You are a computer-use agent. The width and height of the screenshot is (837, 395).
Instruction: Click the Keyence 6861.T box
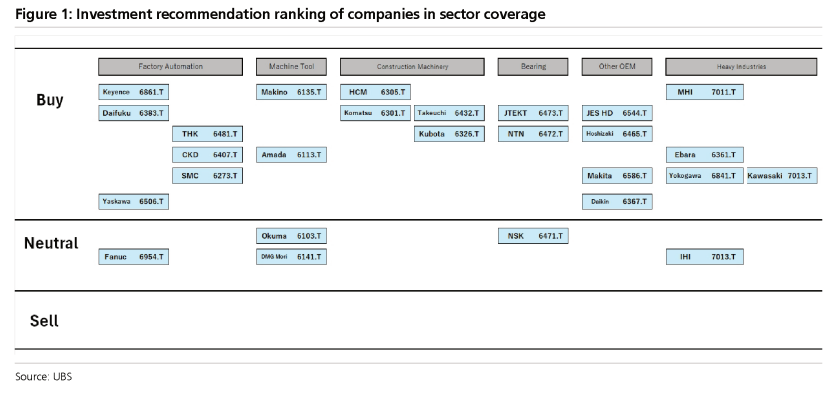point(133,92)
